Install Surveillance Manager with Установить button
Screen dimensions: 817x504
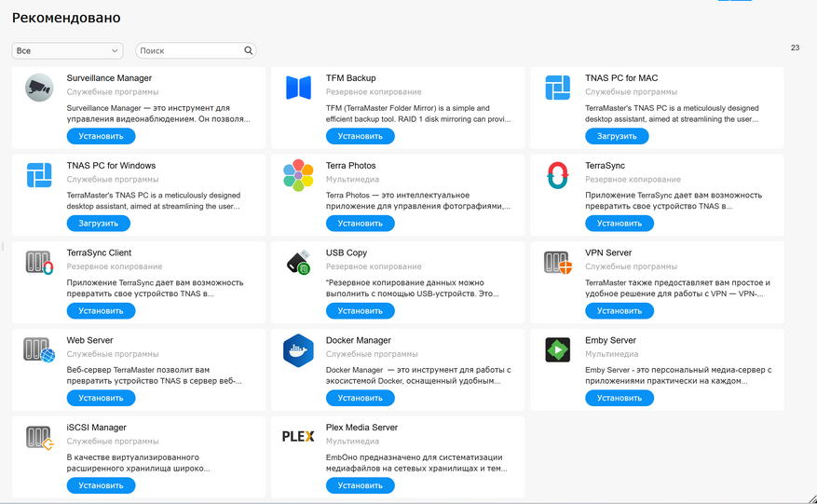(x=101, y=136)
